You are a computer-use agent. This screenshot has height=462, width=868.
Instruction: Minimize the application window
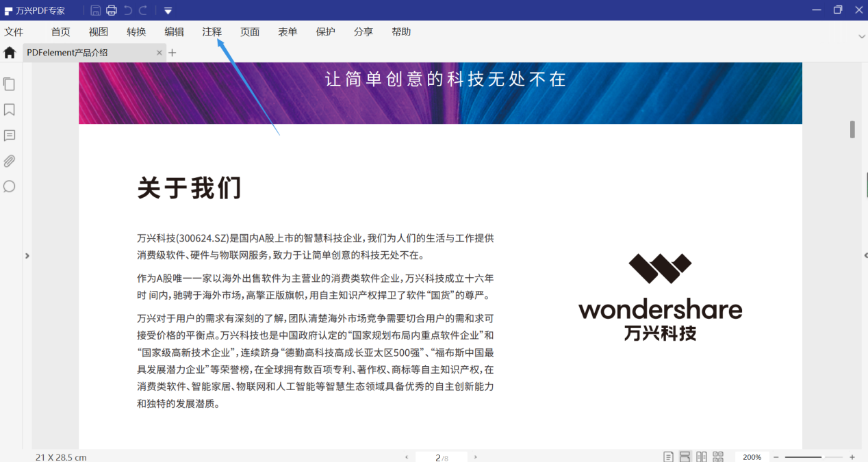point(816,10)
